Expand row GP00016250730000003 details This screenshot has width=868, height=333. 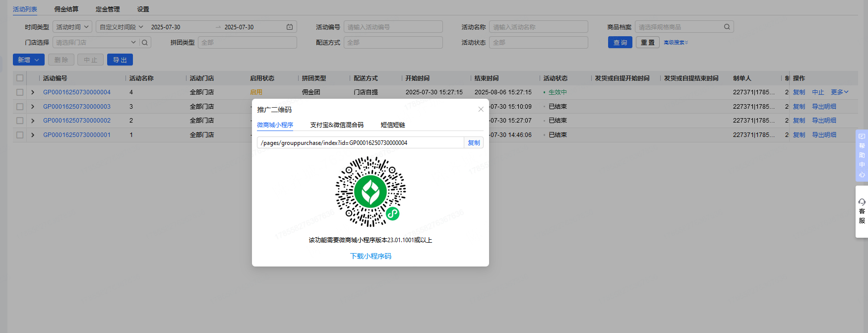[x=33, y=107]
